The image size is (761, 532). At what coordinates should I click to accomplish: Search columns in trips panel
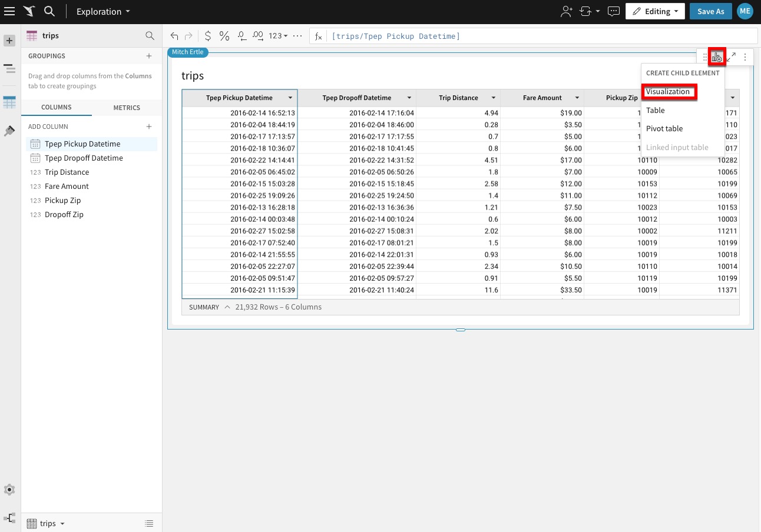(x=150, y=36)
